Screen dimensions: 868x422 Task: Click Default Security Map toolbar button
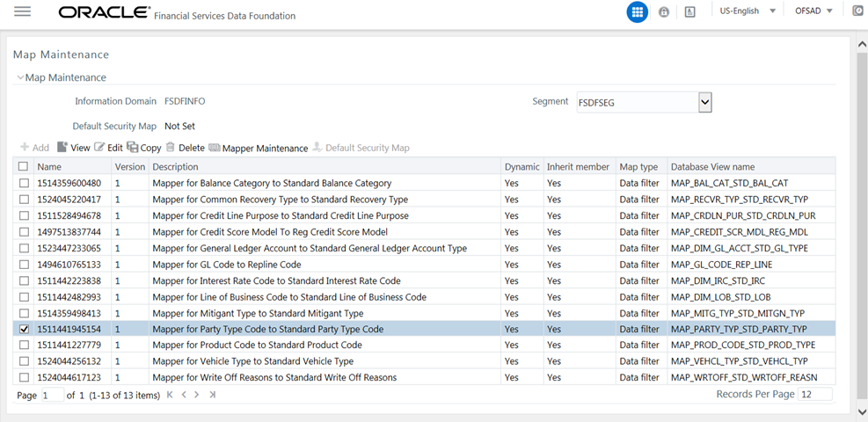[x=361, y=149]
